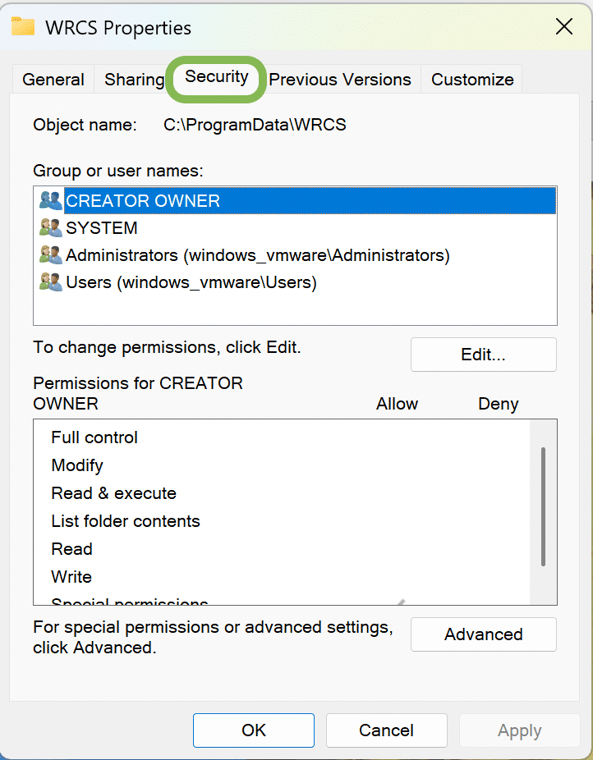Select the Security tab
Screen dimensions: 593x760
point(216,77)
